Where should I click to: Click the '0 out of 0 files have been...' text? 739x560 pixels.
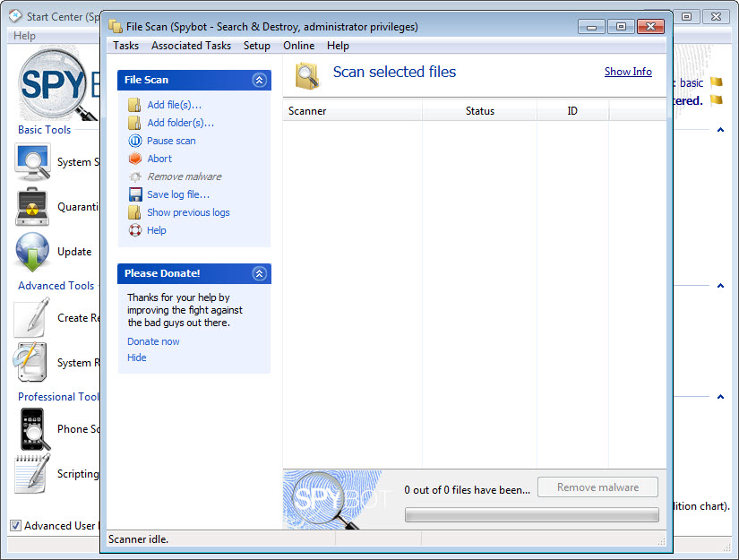467,490
